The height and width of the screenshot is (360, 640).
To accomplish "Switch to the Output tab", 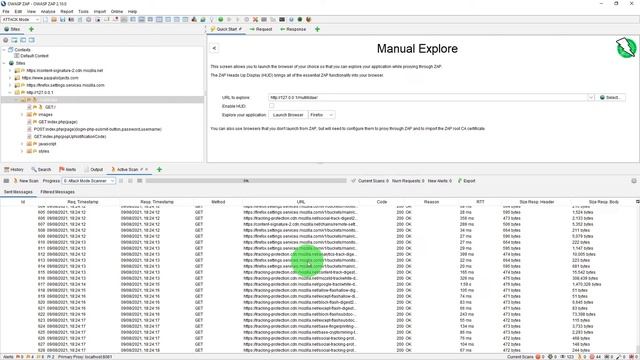I will click(x=93, y=169).
